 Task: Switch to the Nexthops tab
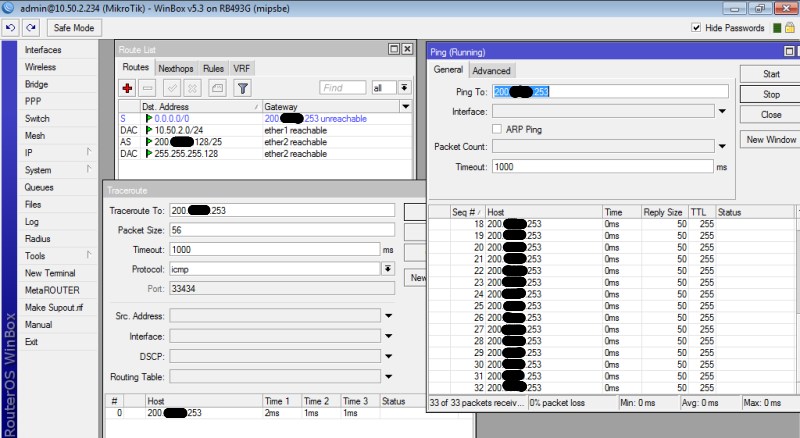[x=176, y=68]
